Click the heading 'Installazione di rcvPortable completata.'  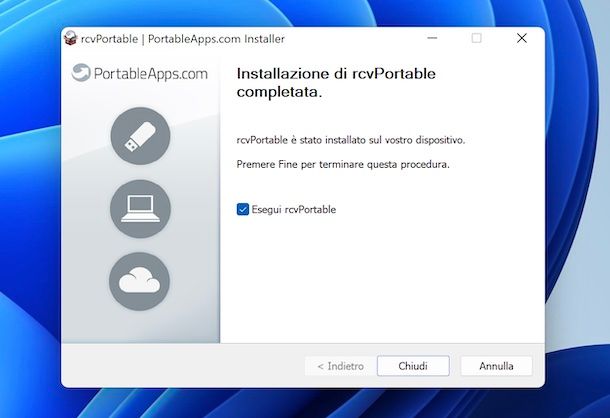tap(336, 83)
